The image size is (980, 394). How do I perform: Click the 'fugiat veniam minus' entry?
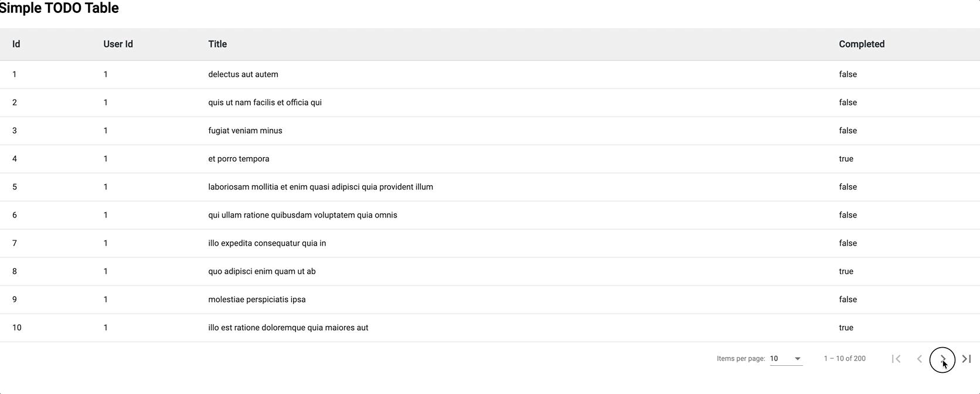[245, 130]
